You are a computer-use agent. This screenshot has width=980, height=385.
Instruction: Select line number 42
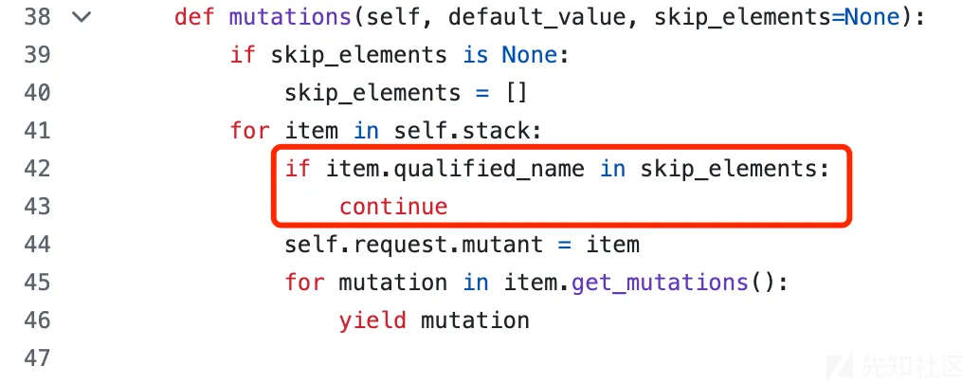(37, 169)
